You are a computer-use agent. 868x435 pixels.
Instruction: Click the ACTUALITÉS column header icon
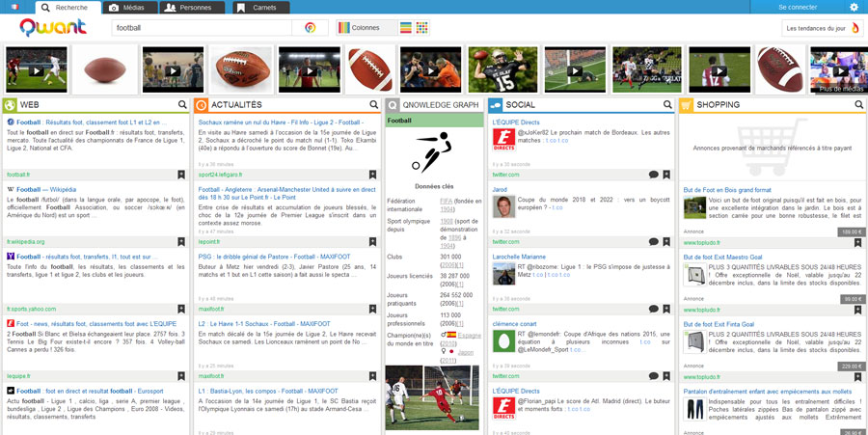201,104
